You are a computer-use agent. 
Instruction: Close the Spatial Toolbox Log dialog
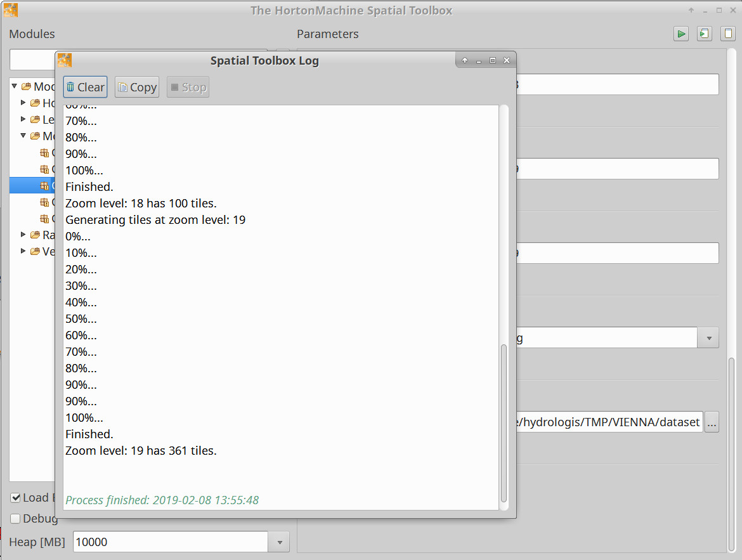(507, 60)
